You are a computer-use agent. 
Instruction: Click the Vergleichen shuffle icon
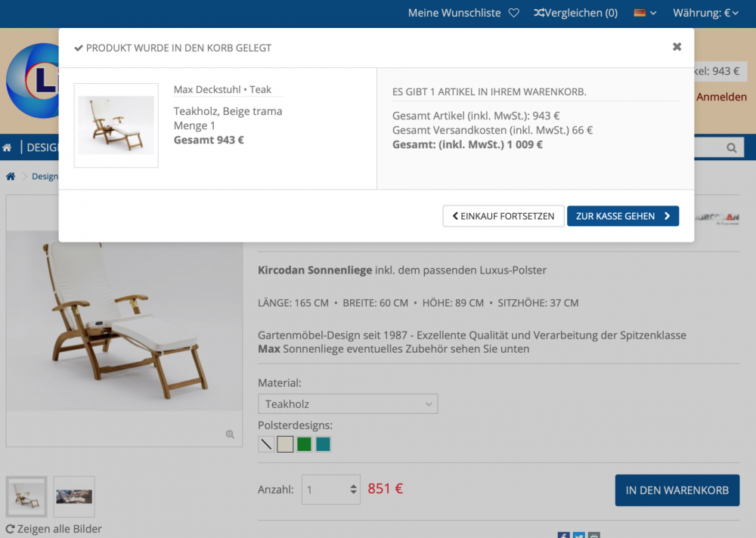(538, 13)
